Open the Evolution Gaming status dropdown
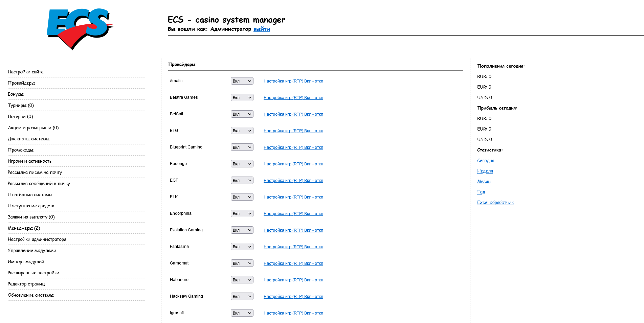Viewport: 644px width, 323px height. 242,230
